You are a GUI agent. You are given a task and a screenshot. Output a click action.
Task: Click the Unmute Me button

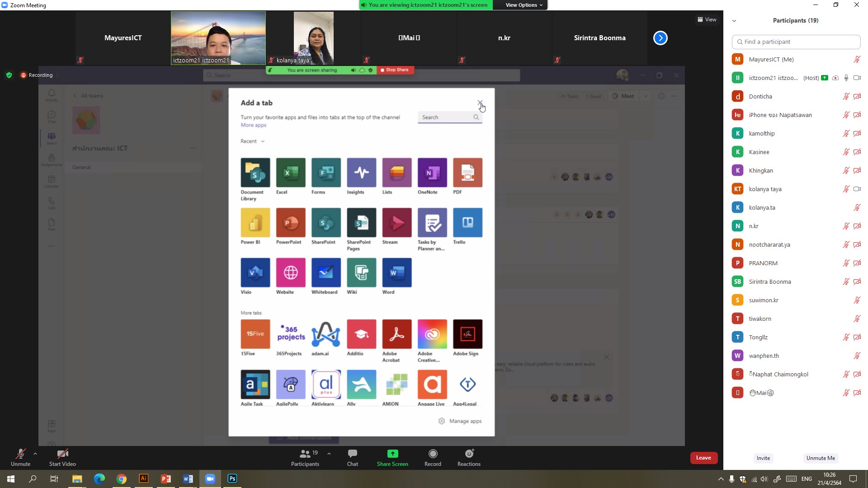pyautogui.click(x=821, y=458)
